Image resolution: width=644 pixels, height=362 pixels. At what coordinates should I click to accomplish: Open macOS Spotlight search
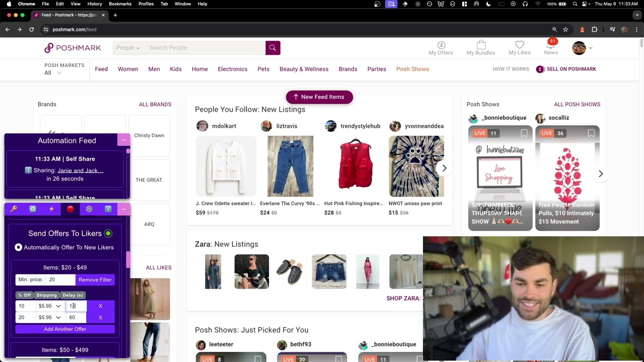575,4
